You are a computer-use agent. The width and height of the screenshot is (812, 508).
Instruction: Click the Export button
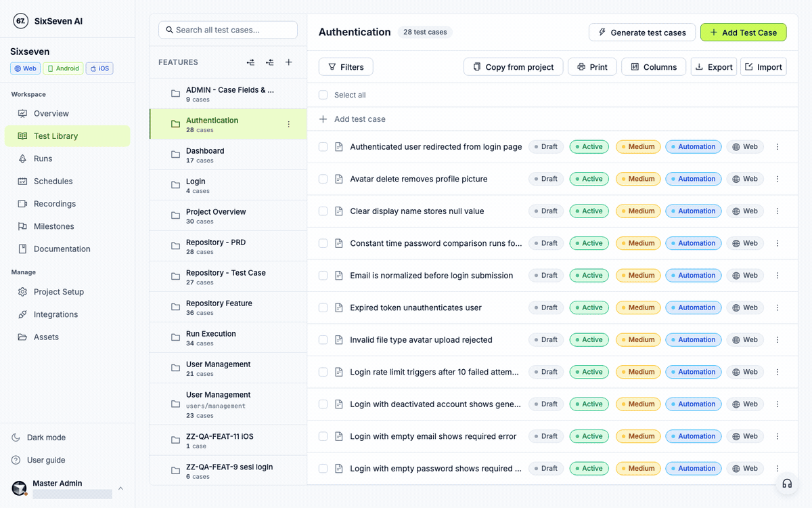point(714,66)
